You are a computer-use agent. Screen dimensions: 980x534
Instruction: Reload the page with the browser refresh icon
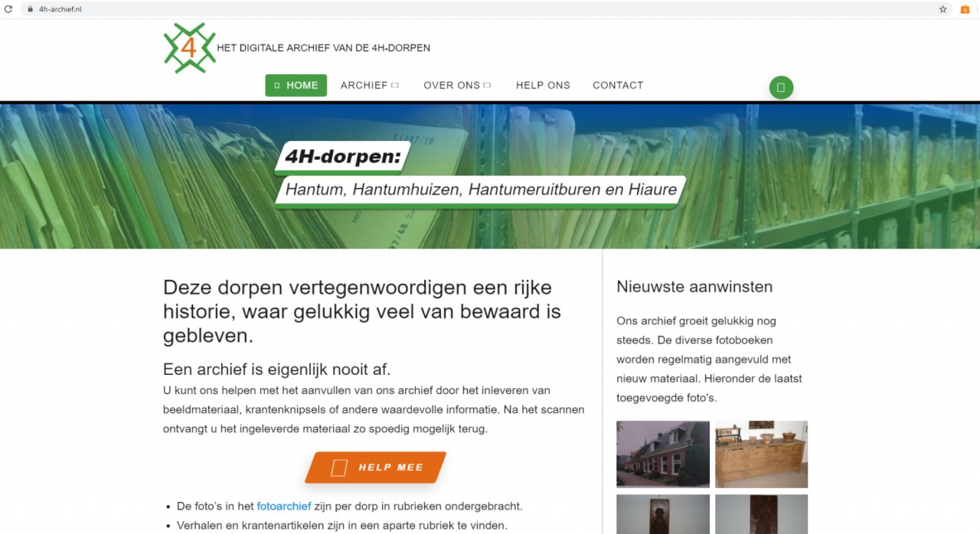pos(8,9)
